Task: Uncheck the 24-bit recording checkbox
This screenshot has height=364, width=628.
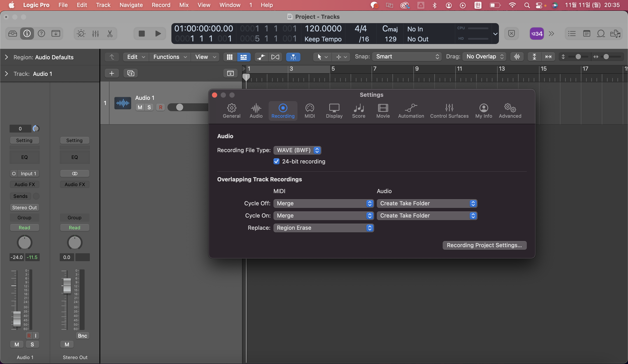Action: point(276,162)
